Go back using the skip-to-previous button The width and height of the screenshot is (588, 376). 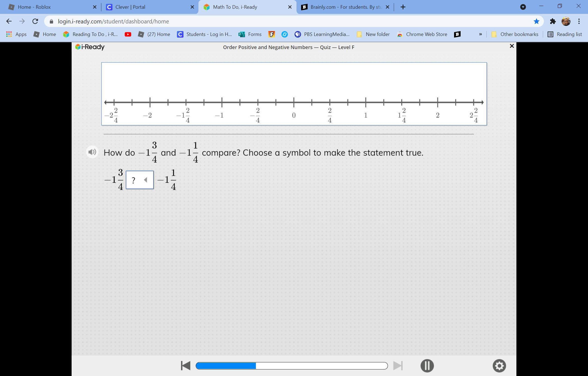point(186,366)
